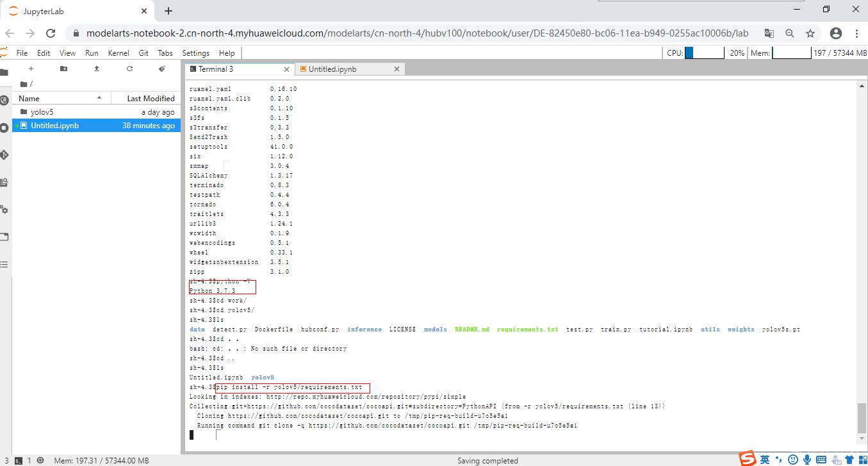Click the New Folder icon in file browser
This screenshot has width=868, height=466.
[x=63, y=69]
